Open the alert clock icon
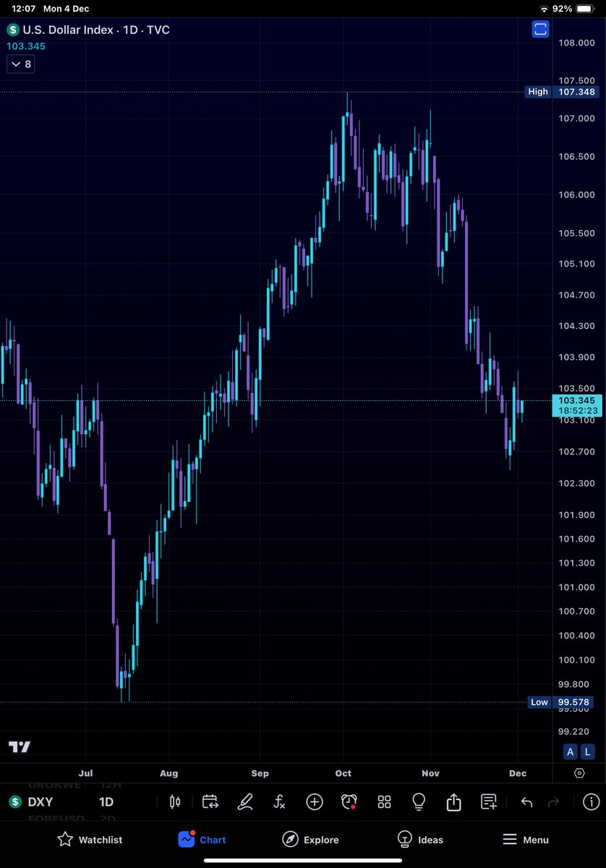 [349, 801]
